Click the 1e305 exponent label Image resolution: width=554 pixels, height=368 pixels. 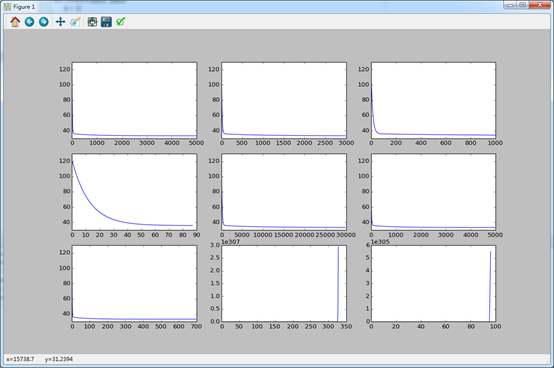point(380,242)
